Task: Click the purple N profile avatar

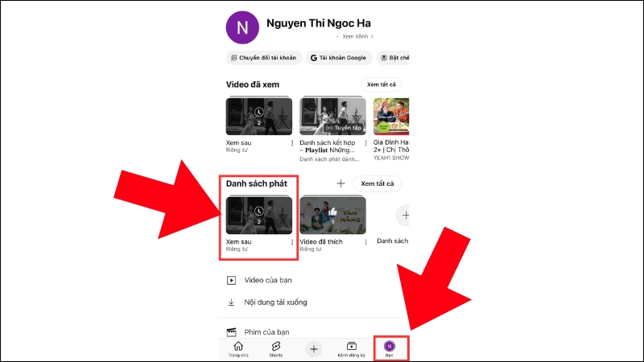Action: click(x=242, y=27)
